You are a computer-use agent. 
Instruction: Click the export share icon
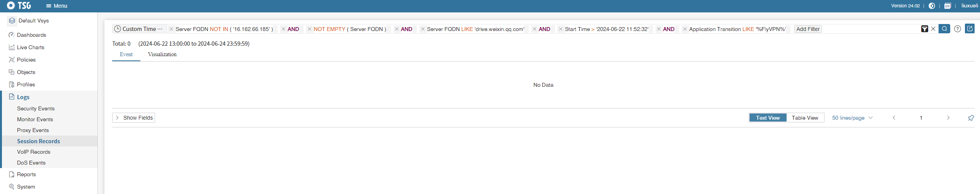(970, 29)
